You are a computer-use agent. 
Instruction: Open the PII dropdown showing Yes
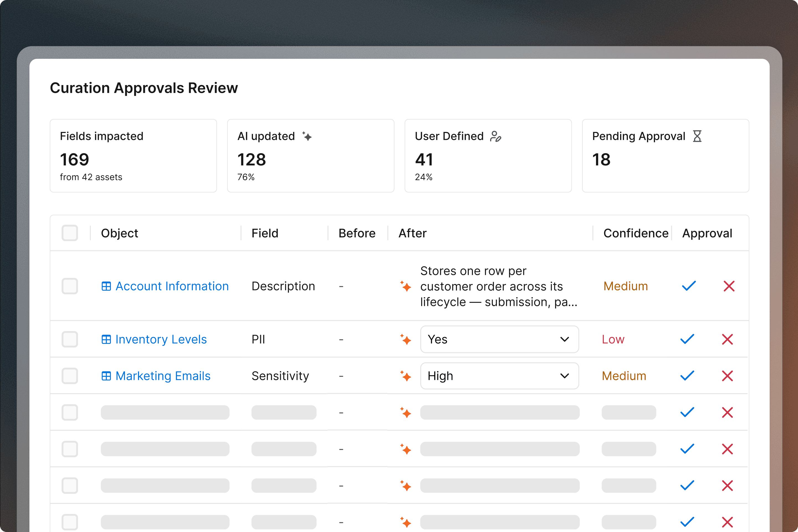(x=499, y=339)
